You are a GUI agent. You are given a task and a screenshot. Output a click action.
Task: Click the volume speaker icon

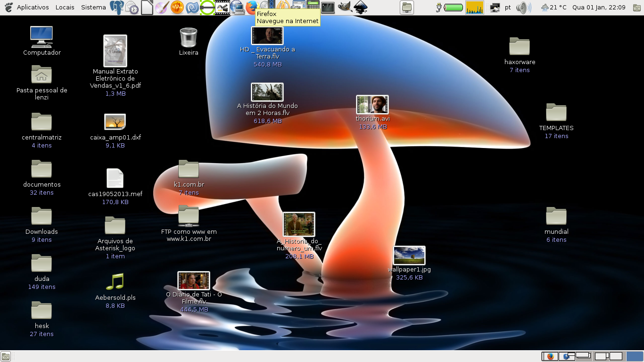[x=523, y=7]
